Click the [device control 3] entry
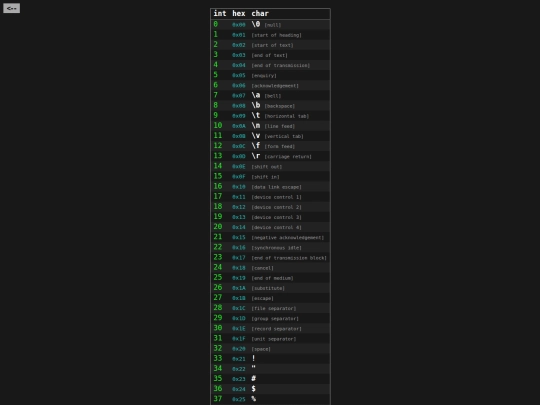The width and height of the screenshot is (540, 405). click(x=277, y=217)
